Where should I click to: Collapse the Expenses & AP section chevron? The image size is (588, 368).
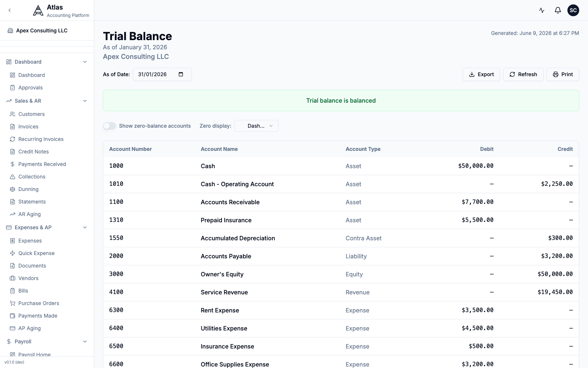tap(85, 227)
